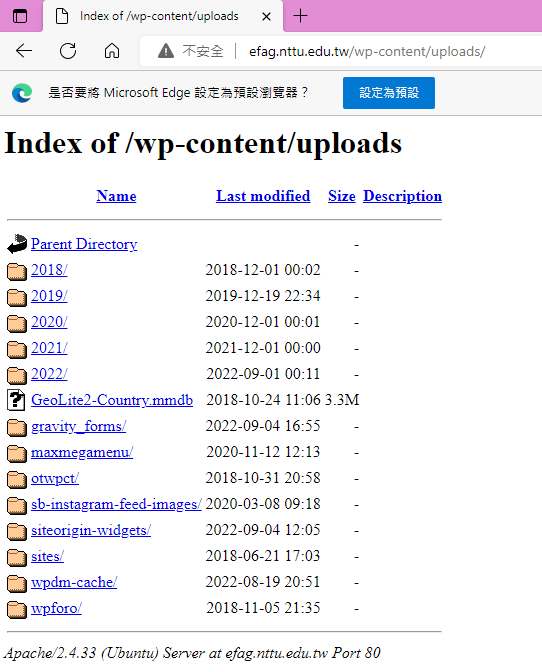Image resolution: width=542 pixels, height=672 pixels.
Task: Click the folder icon beside otwpct/
Action: click(17, 480)
